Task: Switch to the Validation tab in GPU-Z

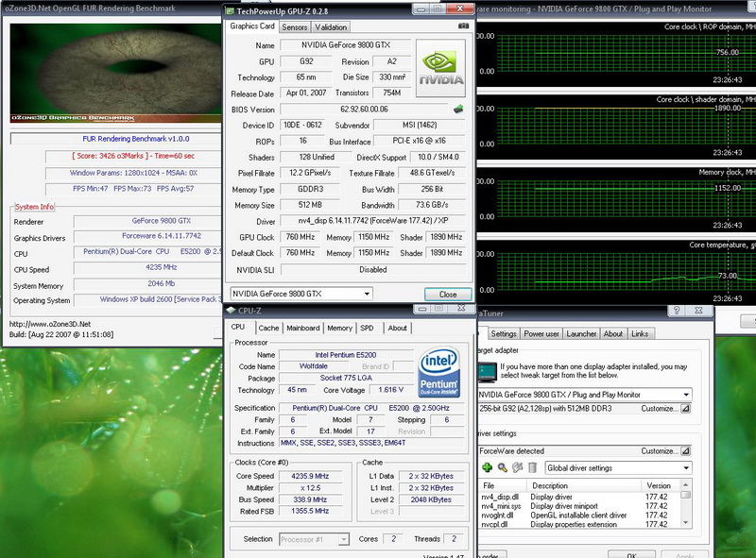Action: [331, 27]
